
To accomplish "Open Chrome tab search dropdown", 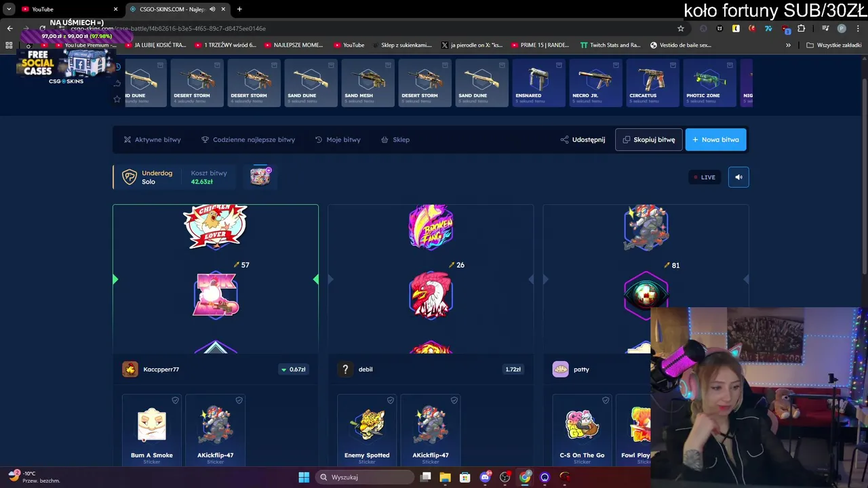I will pos(9,9).
